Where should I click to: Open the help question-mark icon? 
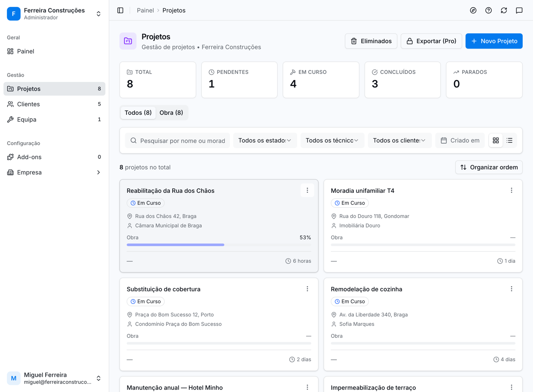(x=489, y=10)
